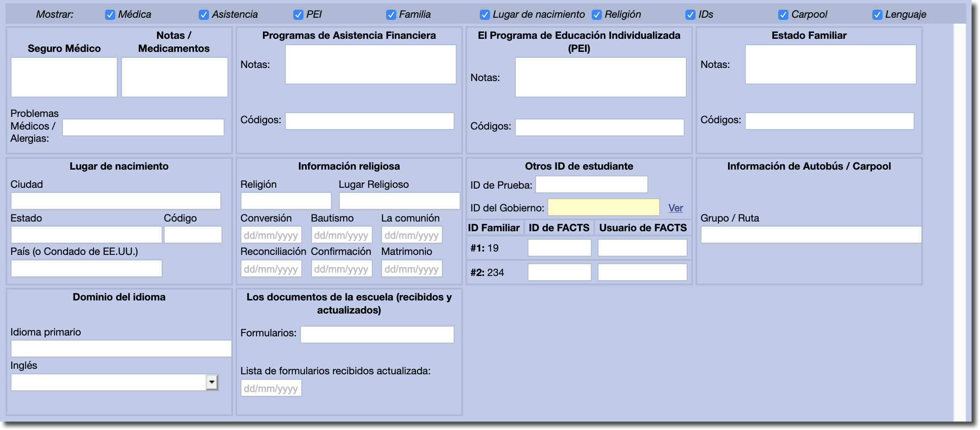Hide the IDs section checkbox

(x=690, y=15)
